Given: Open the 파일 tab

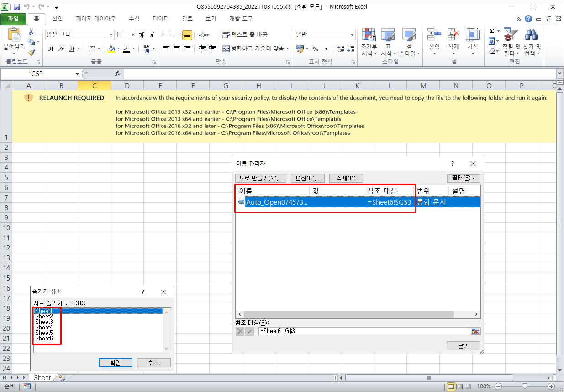Looking at the screenshot, I should point(13,19).
